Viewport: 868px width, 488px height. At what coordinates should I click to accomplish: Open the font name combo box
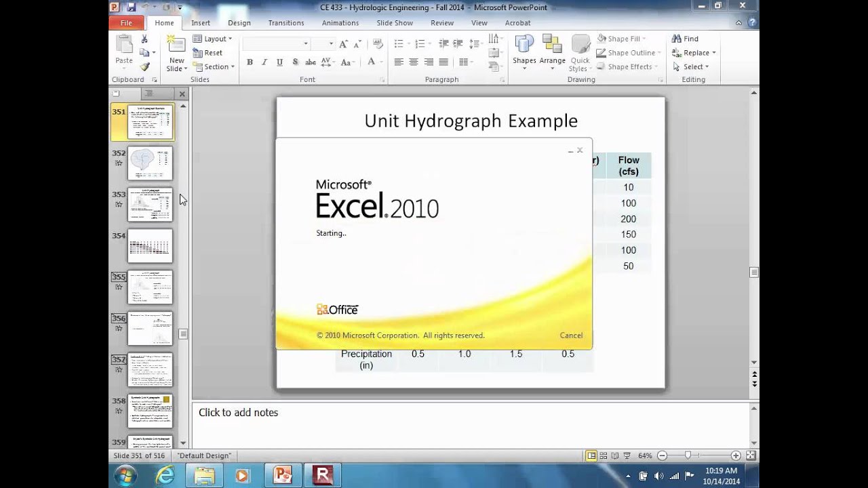click(x=276, y=43)
